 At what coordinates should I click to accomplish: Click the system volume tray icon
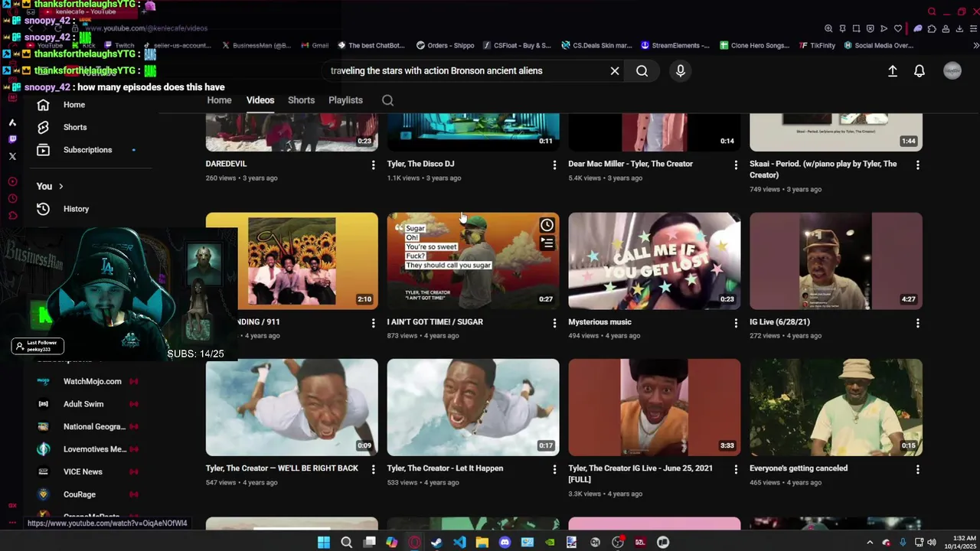[x=932, y=543]
